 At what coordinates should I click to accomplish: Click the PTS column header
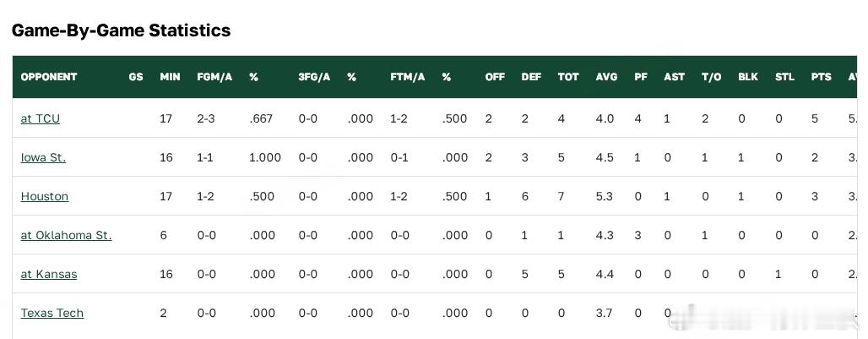[822, 77]
